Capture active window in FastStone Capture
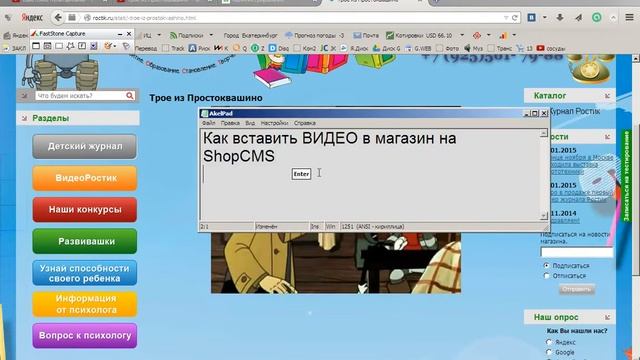 pos(36,46)
